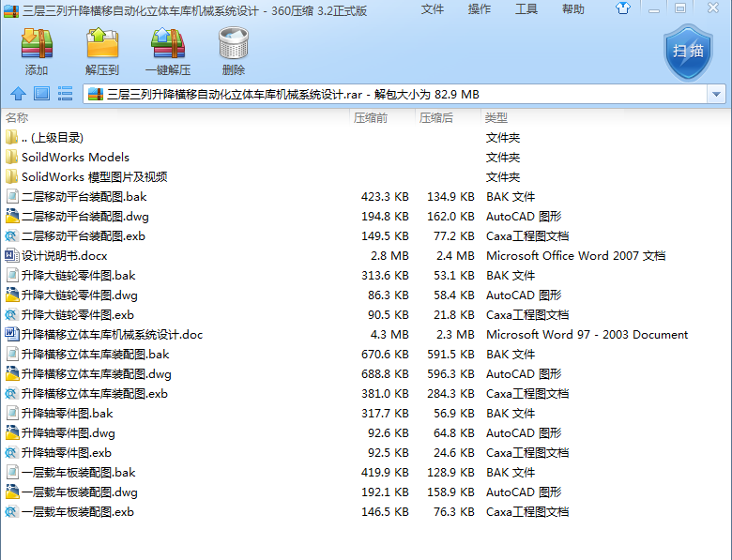The image size is (732, 560).
Task: Select 升降横移立体车库机械系统设计.doc Word icon
Action: [x=11, y=334]
